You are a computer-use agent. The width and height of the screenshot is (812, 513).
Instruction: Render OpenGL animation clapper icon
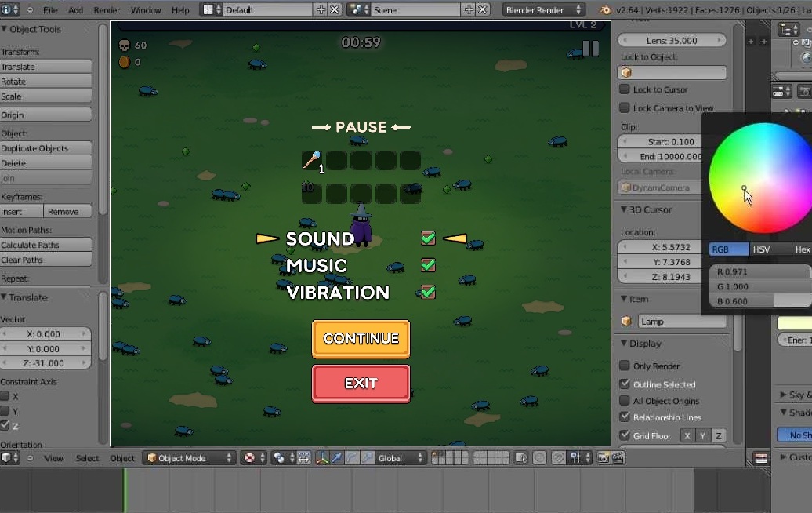pyautogui.click(x=618, y=457)
